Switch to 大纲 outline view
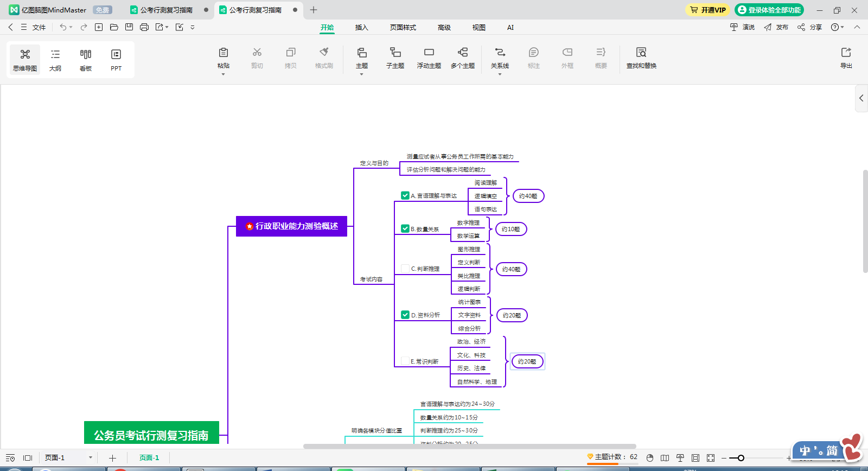 [x=55, y=60]
